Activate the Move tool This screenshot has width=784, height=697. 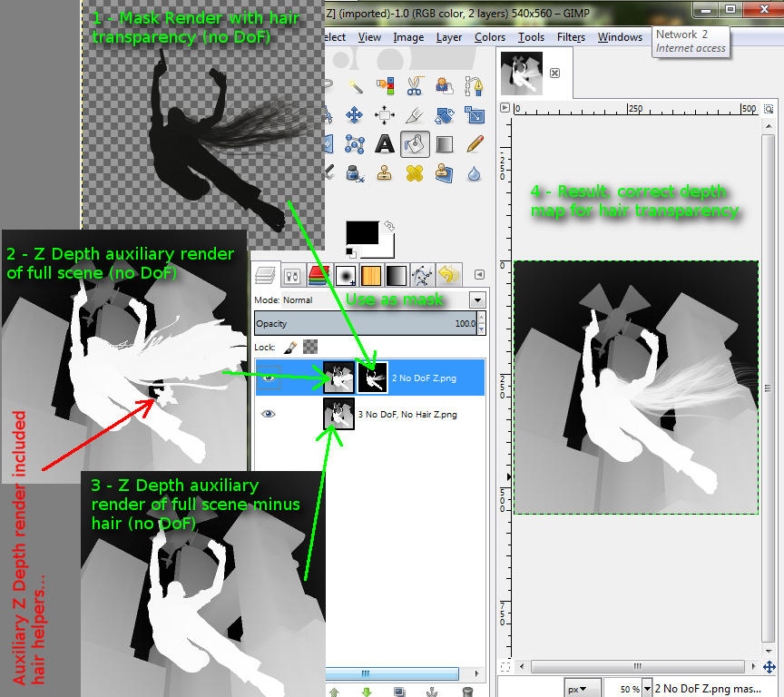(x=355, y=115)
